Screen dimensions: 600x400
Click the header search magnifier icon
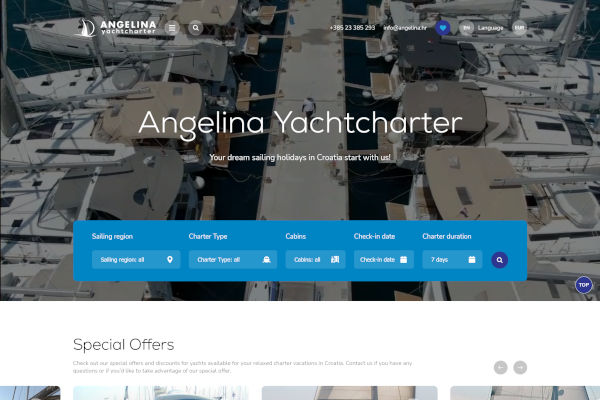[x=196, y=28]
